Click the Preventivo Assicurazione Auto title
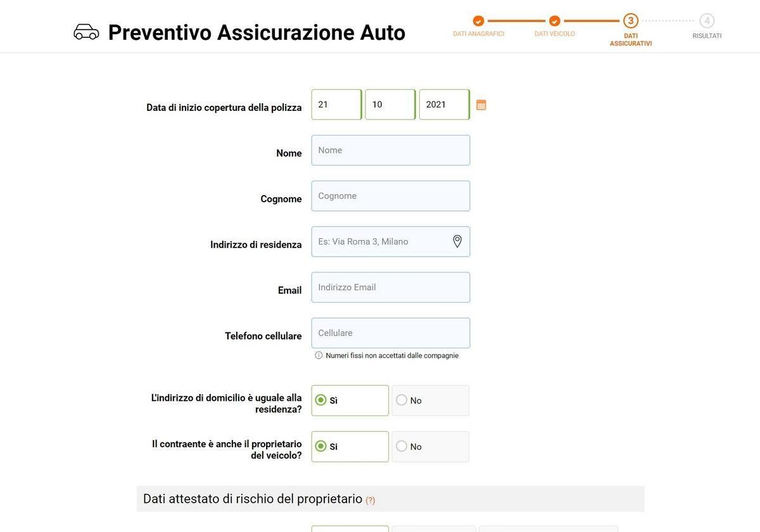 pyautogui.click(x=256, y=32)
